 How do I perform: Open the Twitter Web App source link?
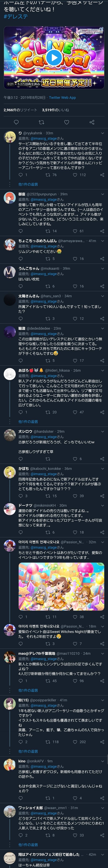[x=63, y=97]
